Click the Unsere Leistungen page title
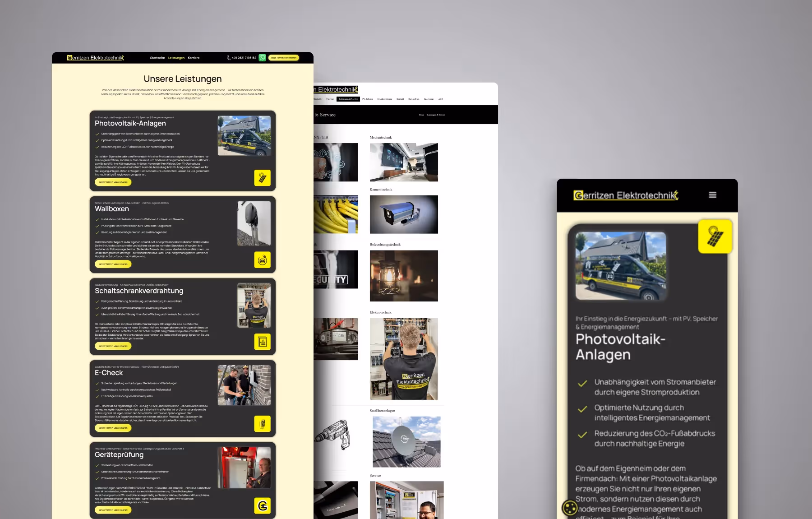 [x=183, y=79]
